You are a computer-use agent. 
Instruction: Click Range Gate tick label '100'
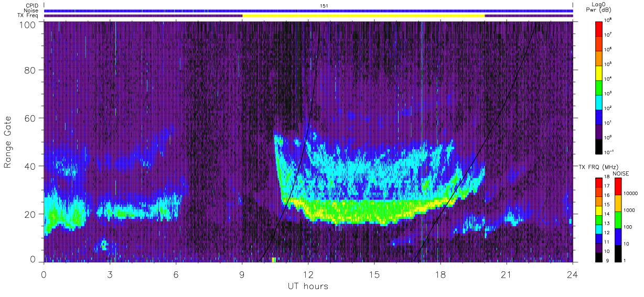27,25
